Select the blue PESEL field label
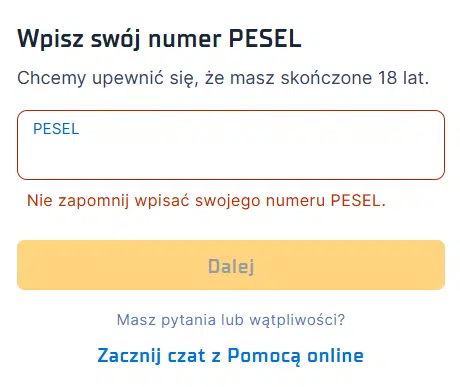The width and height of the screenshot is (460, 387). click(x=56, y=129)
